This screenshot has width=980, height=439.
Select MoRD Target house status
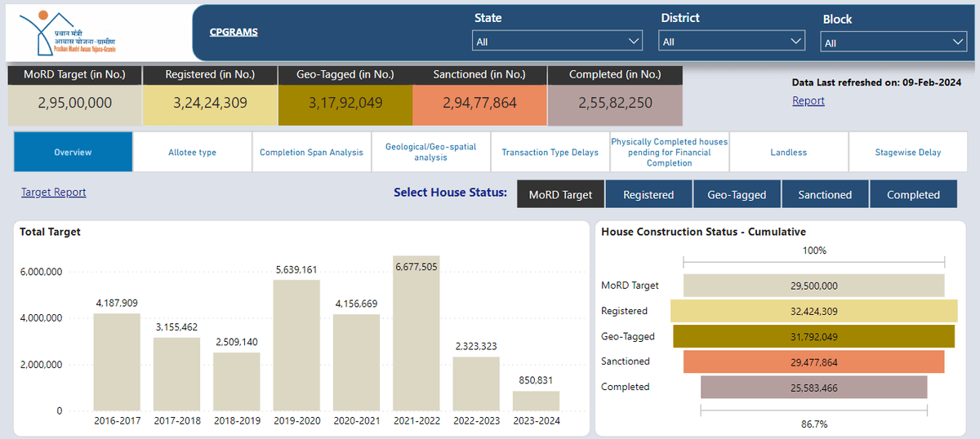tap(561, 195)
